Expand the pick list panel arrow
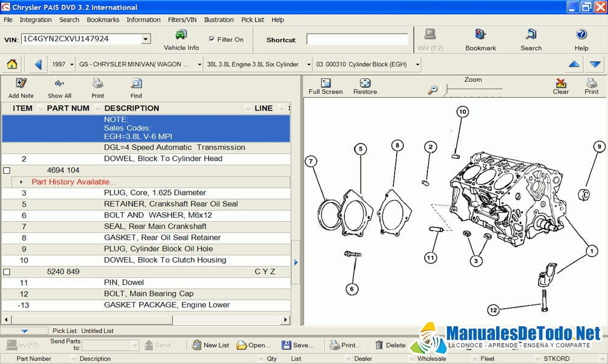The height and width of the screenshot is (364, 608). (24, 331)
